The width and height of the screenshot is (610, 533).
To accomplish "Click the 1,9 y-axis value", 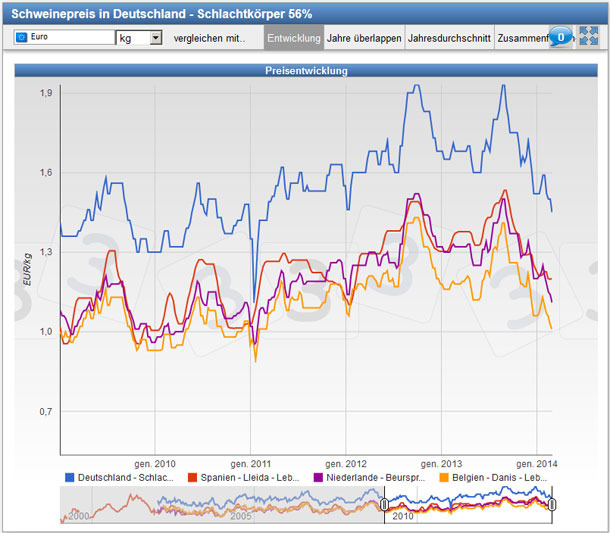I will 46,93.
